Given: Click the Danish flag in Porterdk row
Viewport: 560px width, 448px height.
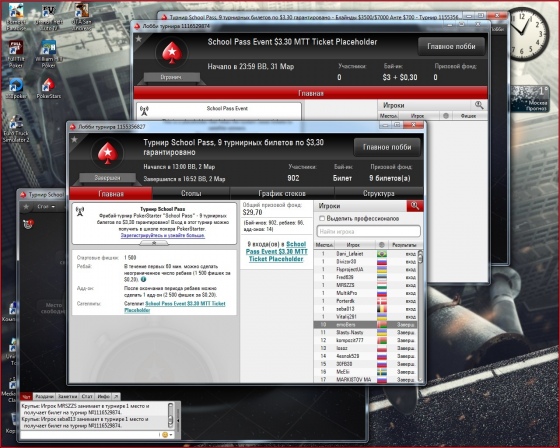Looking at the screenshot, I should (x=382, y=301).
